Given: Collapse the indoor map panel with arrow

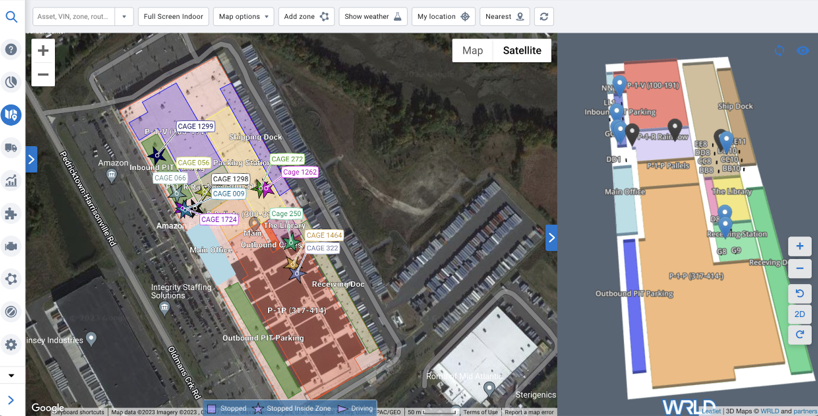Looking at the screenshot, I should click(x=551, y=238).
